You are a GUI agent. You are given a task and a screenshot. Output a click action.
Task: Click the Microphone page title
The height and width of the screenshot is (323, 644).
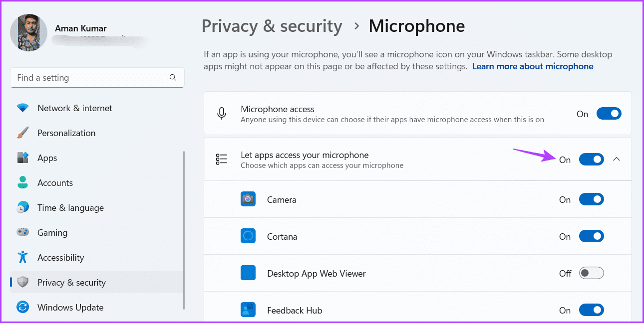[x=417, y=26]
